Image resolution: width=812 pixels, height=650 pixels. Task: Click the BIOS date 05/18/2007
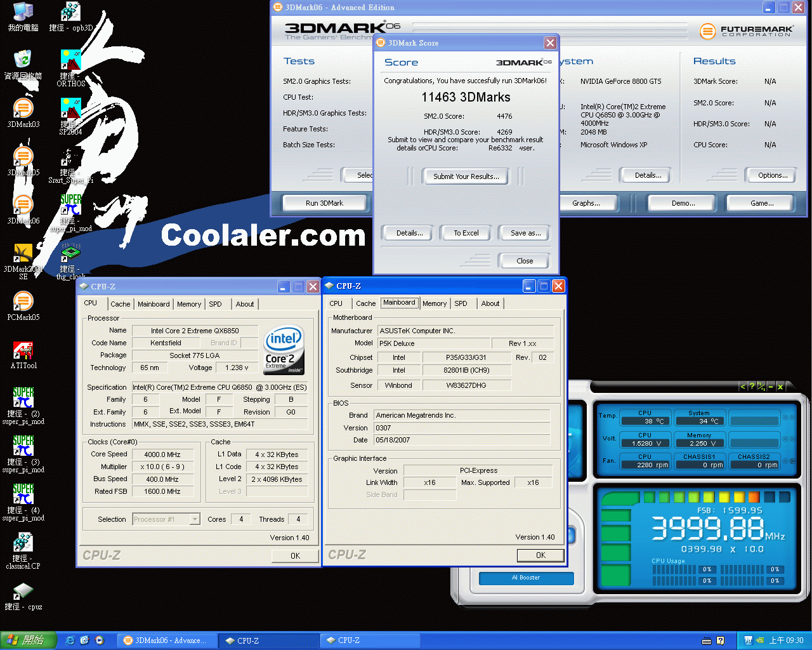[462, 440]
